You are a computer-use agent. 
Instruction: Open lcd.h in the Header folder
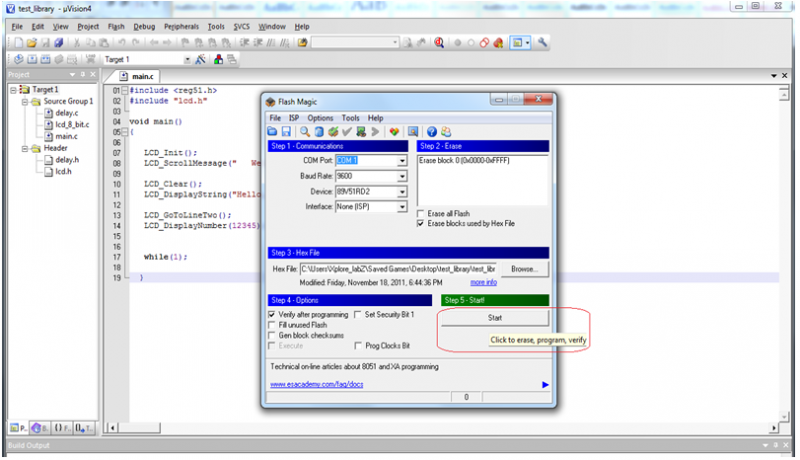pos(63,172)
